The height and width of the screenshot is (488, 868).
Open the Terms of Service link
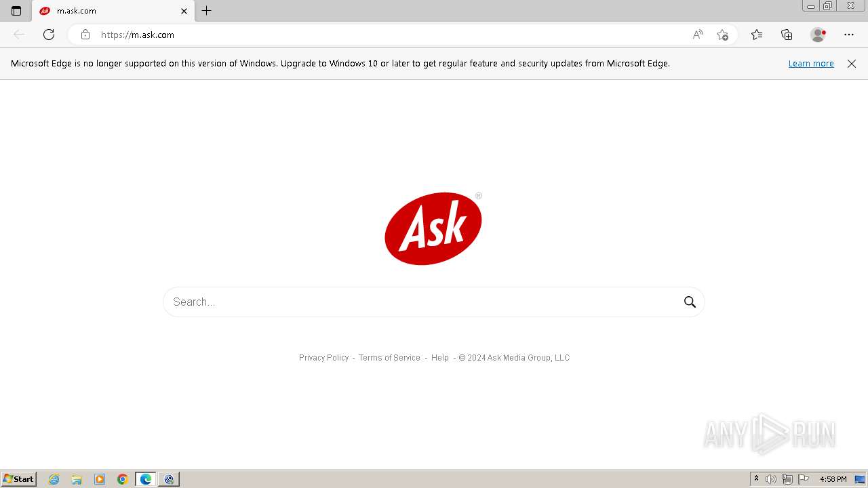[x=389, y=358]
